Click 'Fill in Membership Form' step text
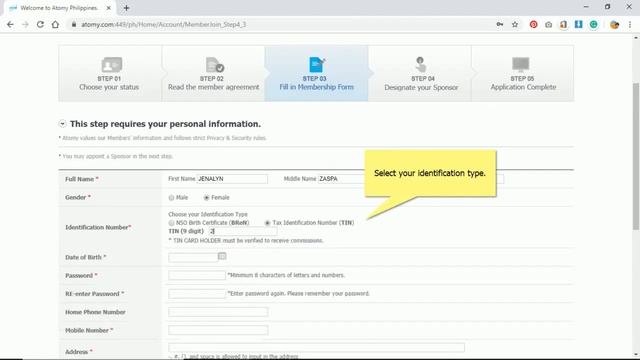 coord(316,87)
